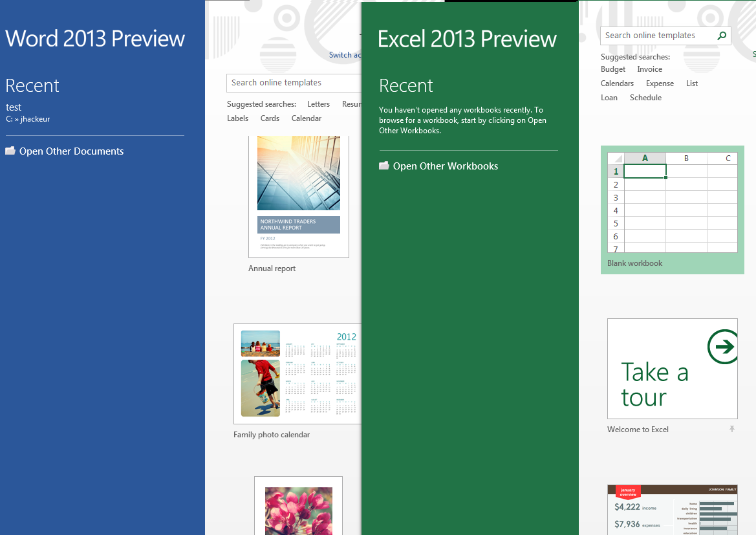The image size is (756, 535).
Task: Click Word's Search online templates field
Action: [294, 83]
